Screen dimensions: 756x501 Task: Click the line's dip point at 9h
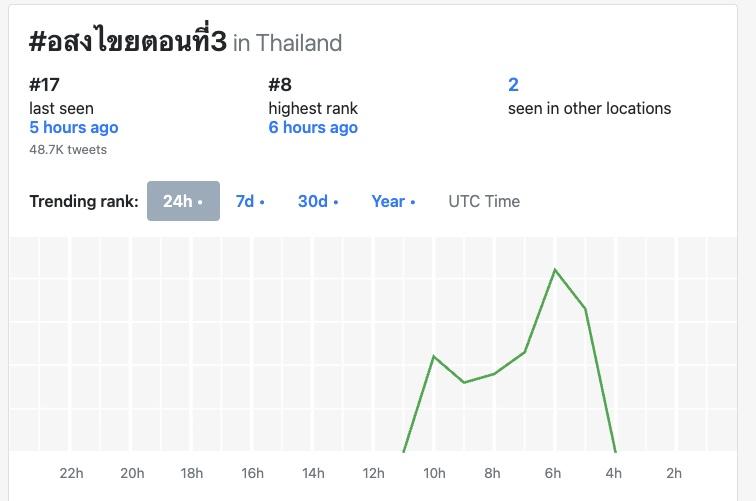tap(464, 382)
